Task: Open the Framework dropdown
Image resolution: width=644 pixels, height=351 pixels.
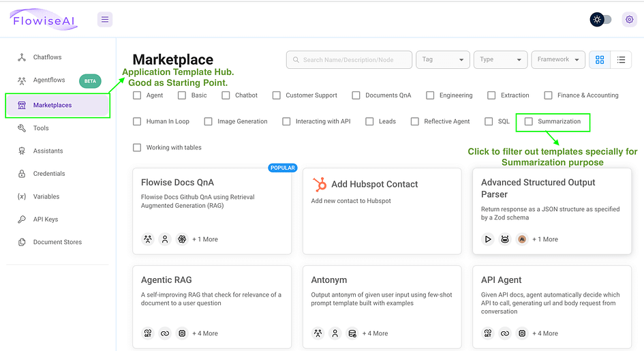Action: [558, 60]
